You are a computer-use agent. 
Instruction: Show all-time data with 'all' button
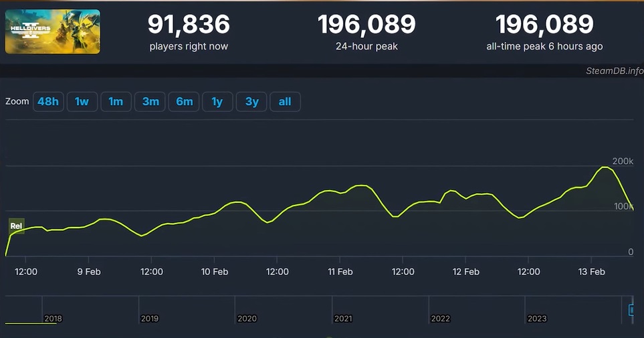click(285, 102)
